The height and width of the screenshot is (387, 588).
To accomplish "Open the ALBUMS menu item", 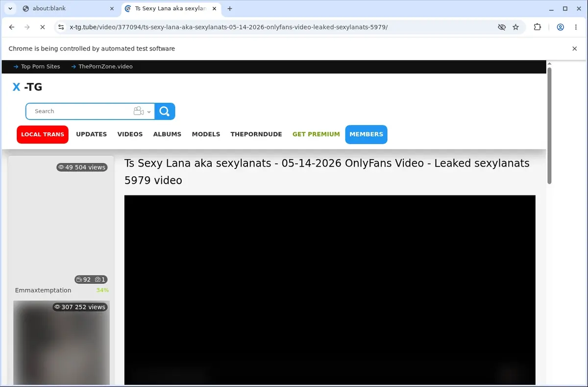I will pyautogui.click(x=167, y=134).
